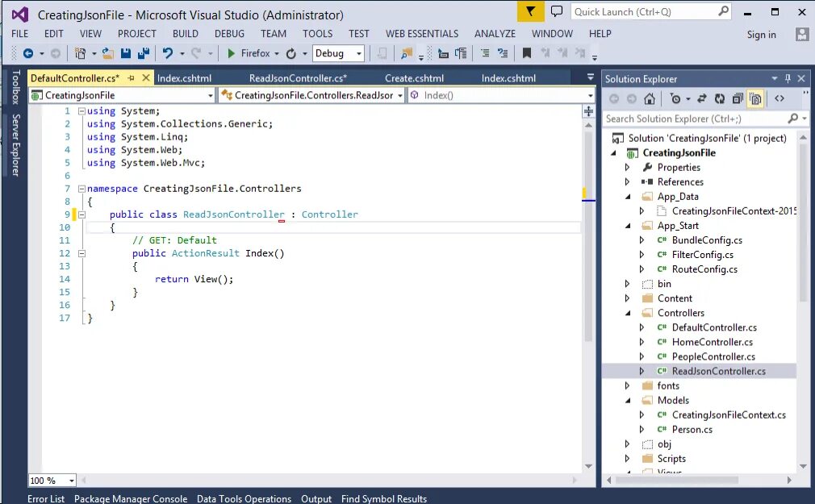Click the Comment out selected lines icon
Viewport: 815px width, 504px height.
pyautogui.click(x=485, y=53)
